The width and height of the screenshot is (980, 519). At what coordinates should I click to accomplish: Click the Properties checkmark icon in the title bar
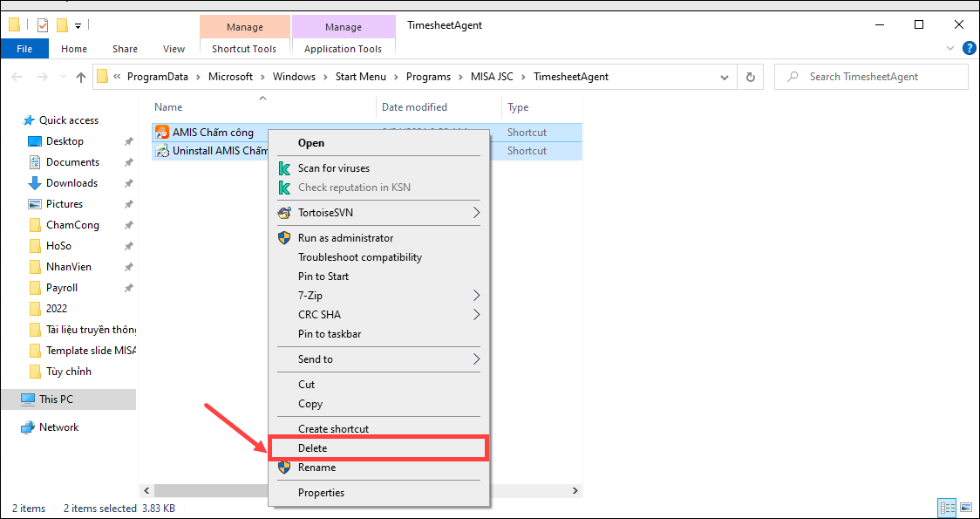click(43, 25)
